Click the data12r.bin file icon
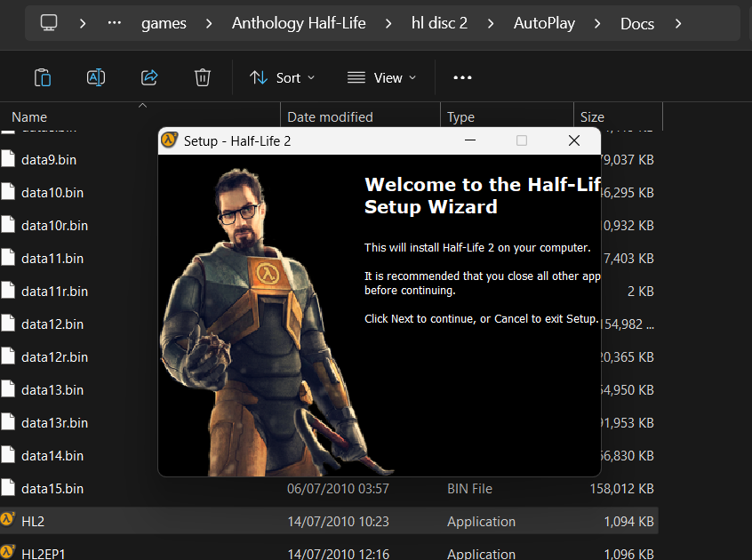Screen dimensions: 752x560 8,356
